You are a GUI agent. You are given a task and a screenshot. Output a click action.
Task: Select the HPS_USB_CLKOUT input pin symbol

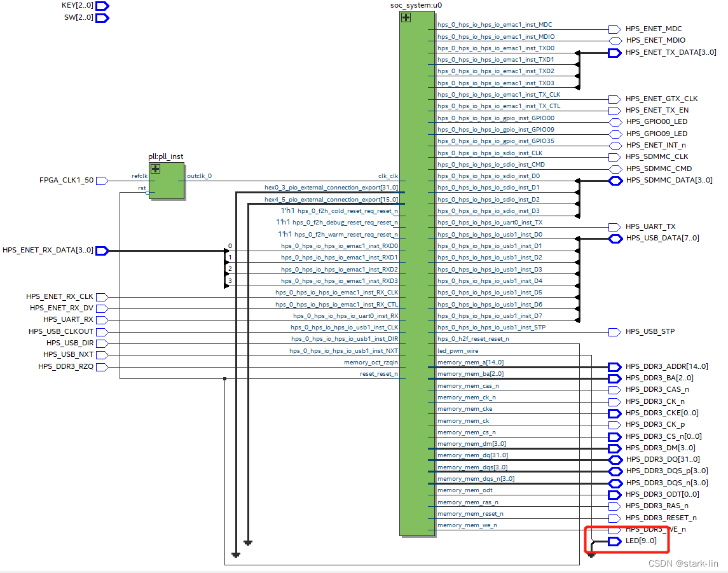tap(102, 332)
